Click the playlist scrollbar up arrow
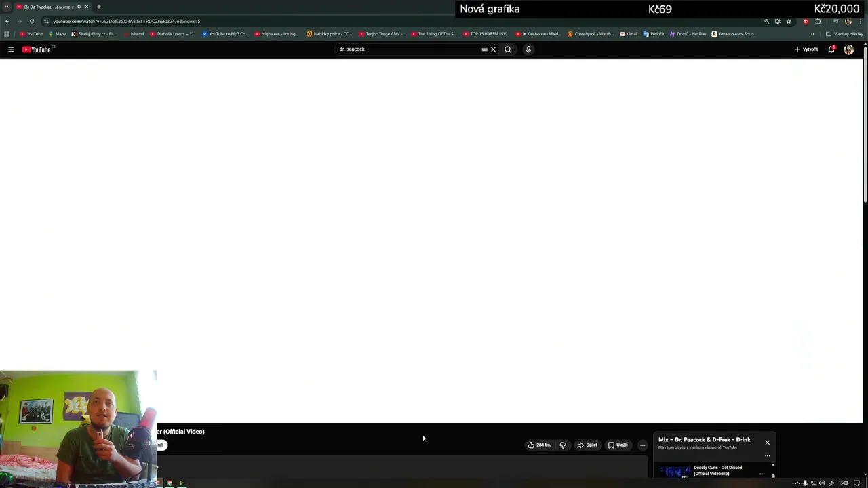The height and width of the screenshot is (488, 868). point(773,465)
